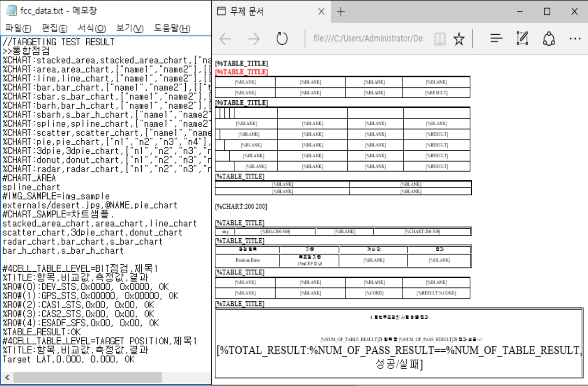Image resolution: width=588 pixels, height=386 pixels.
Task: Click the stacked_area_chart,area_chart,line_chart line
Action: click(x=99, y=223)
